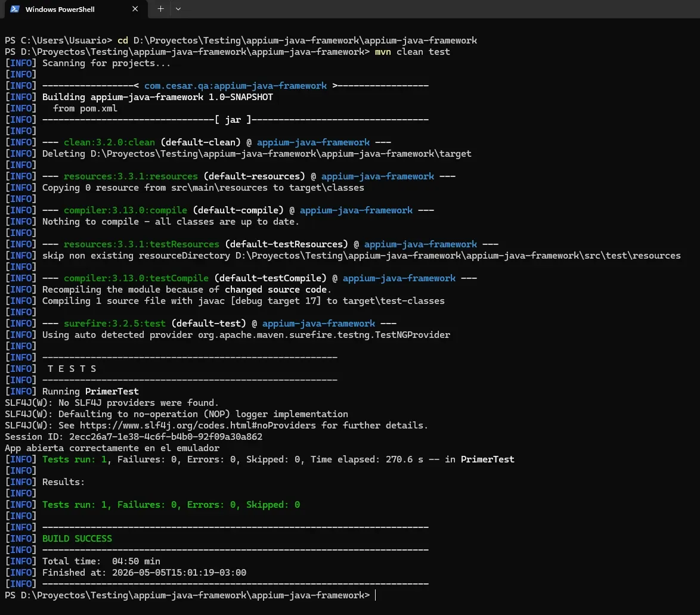Viewport: 700px width, 615px height.
Task: Click the Session ID line
Action: 134,436
